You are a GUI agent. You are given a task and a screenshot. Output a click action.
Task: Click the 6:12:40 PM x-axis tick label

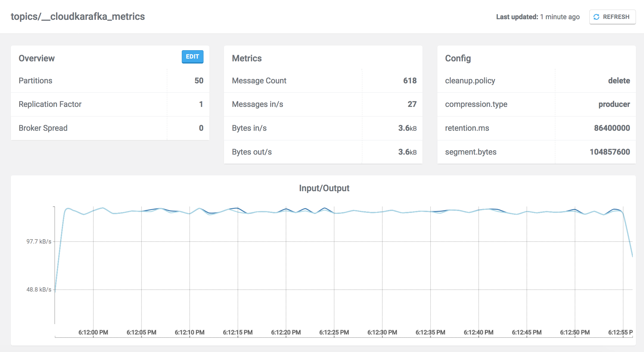coord(479,332)
